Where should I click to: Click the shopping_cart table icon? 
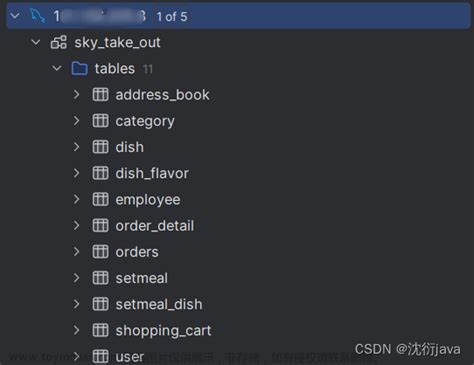tap(100, 330)
